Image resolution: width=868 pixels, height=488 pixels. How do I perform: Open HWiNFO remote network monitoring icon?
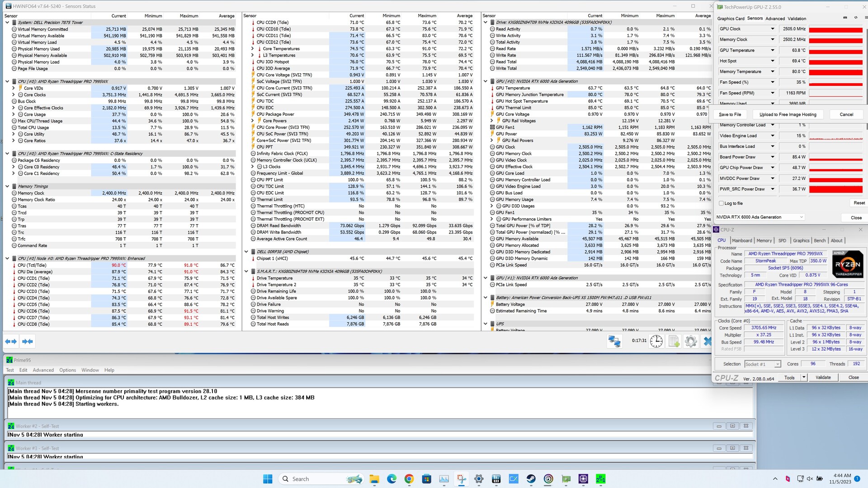click(614, 342)
